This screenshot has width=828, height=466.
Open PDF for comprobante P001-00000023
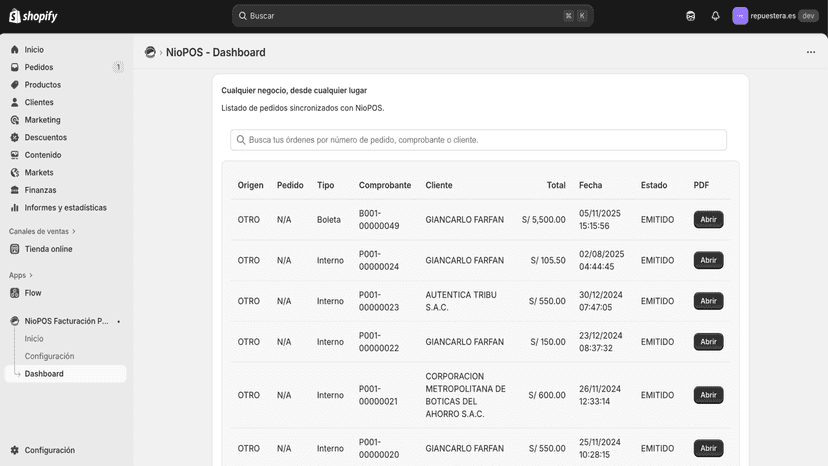708,301
